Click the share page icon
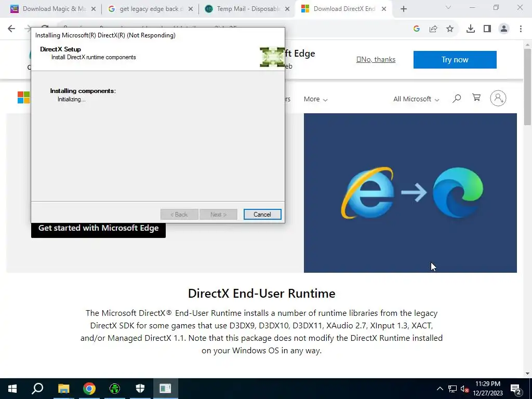This screenshot has width=532, height=399. (433, 29)
